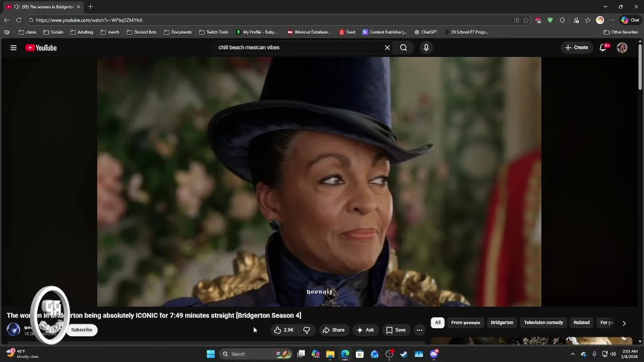Share the video

pos(334,330)
